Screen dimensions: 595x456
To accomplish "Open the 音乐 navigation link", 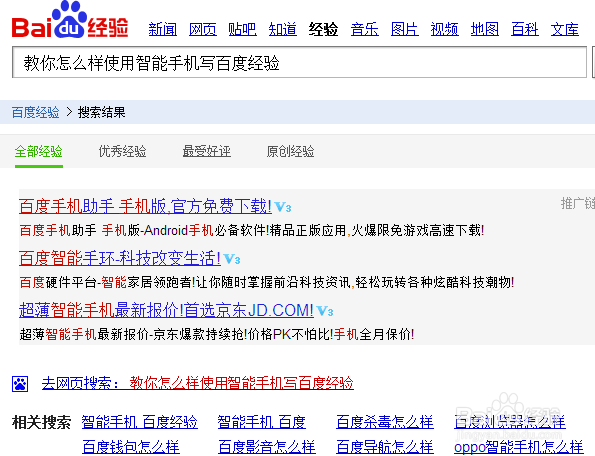I will (365, 29).
